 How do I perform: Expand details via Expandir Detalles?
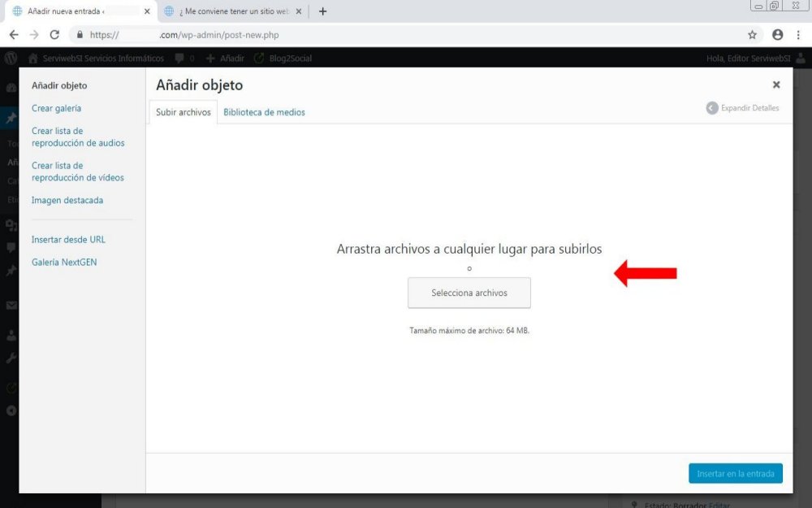coord(742,108)
